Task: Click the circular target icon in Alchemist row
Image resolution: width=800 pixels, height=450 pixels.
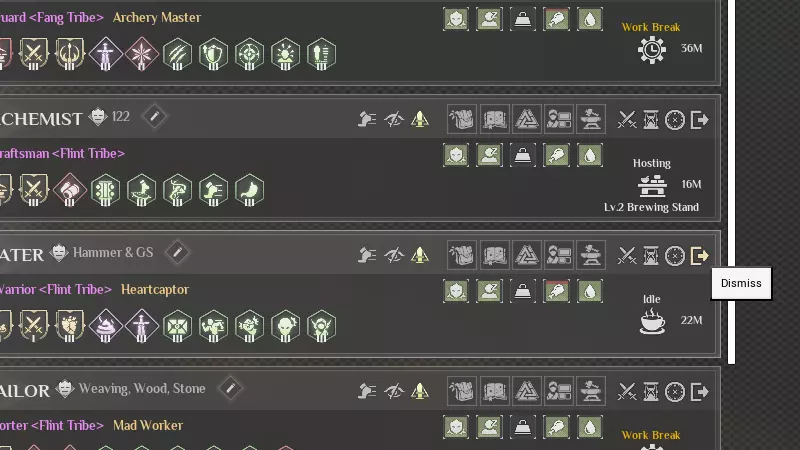Action: coord(674,120)
